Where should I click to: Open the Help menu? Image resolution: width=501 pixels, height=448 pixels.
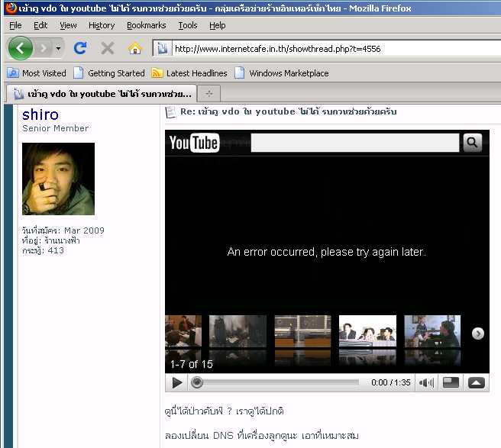218,25
